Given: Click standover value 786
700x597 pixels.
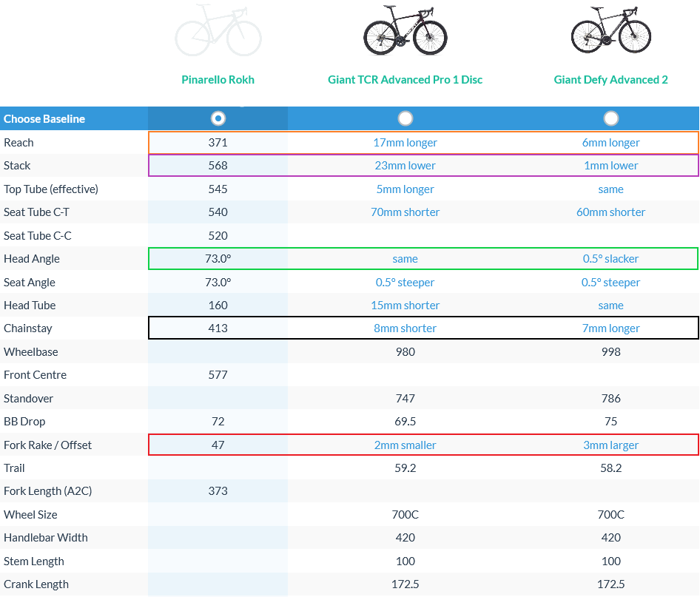Looking at the screenshot, I should click(610, 399).
